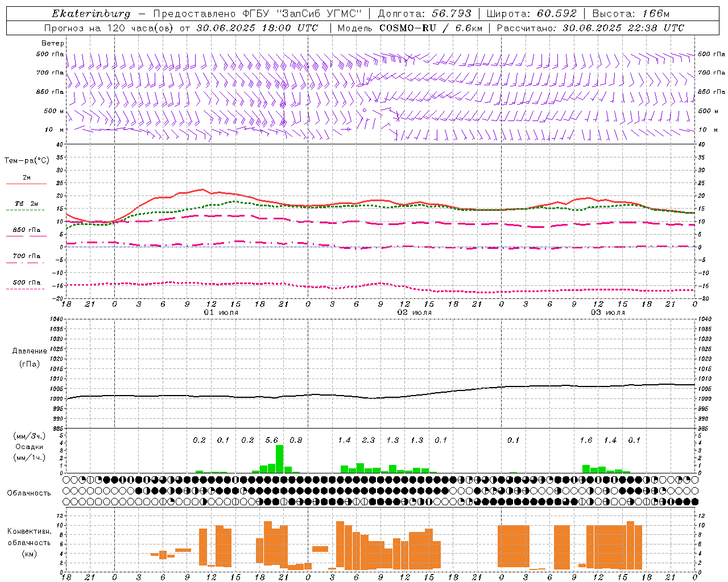728x582 pixels.
Task: Click the "Рассчитано: 30.06.2025 22:38 UTC" text
Action: coord(590,28)
